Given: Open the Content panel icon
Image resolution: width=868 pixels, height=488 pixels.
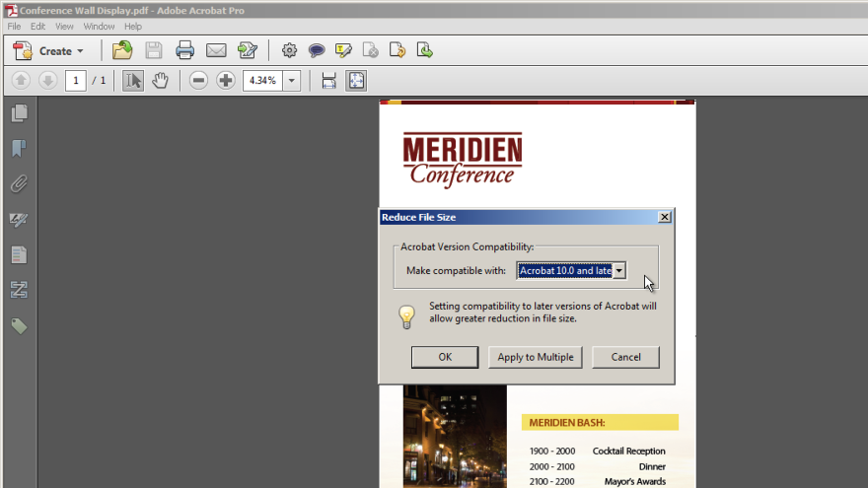Looking at the screenshot, I should click(x=20, y=255).
